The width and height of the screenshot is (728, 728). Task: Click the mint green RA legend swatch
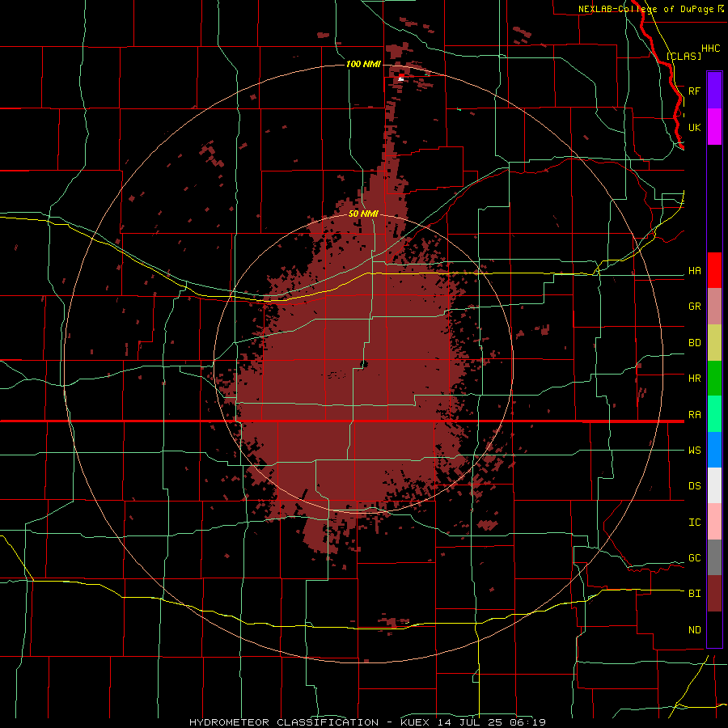714,414
